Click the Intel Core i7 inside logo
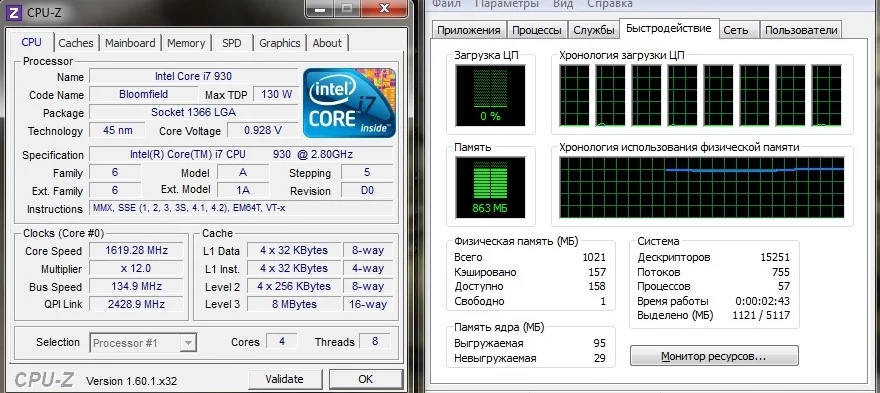This screenshot has width=880, height=393. [350, 103]
